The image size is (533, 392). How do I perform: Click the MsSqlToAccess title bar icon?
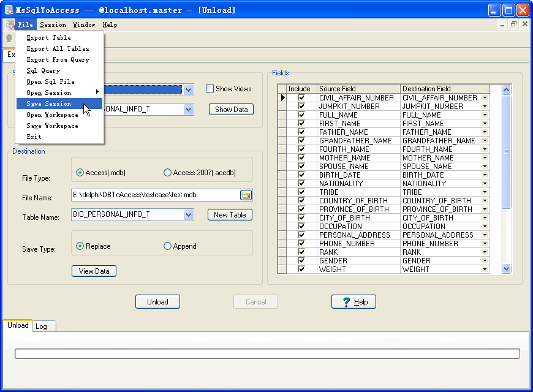(9, 10)
